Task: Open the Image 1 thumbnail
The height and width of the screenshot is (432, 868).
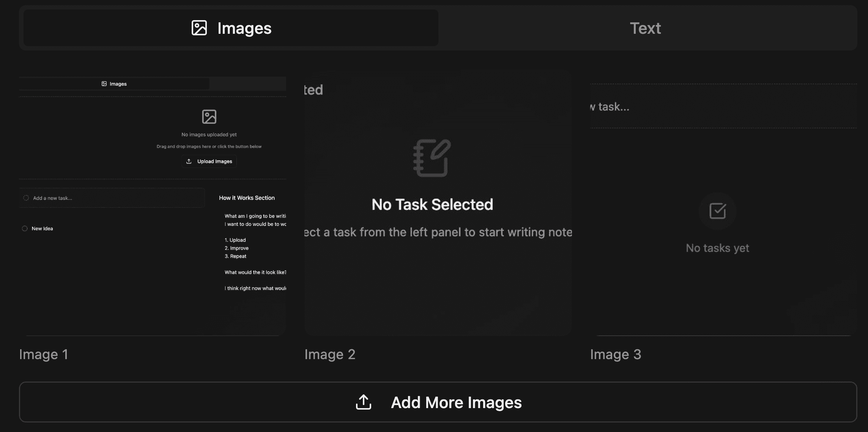Action: point(152,205)
